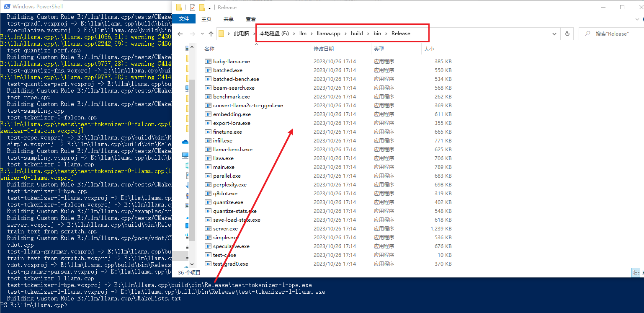Go up one folder level
Viewport: 644px width, 313px height.
(211, 34)
